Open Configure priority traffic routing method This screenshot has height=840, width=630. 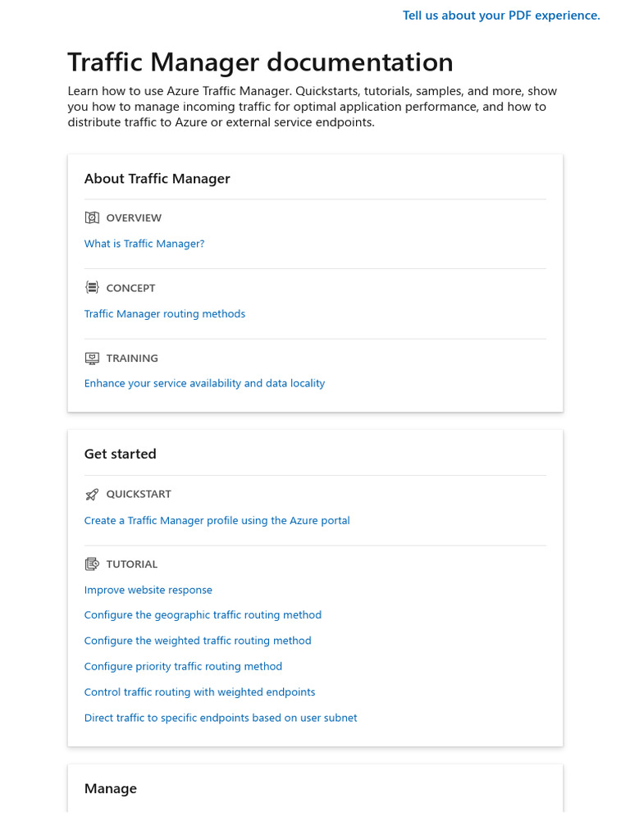tap(183, 666)
